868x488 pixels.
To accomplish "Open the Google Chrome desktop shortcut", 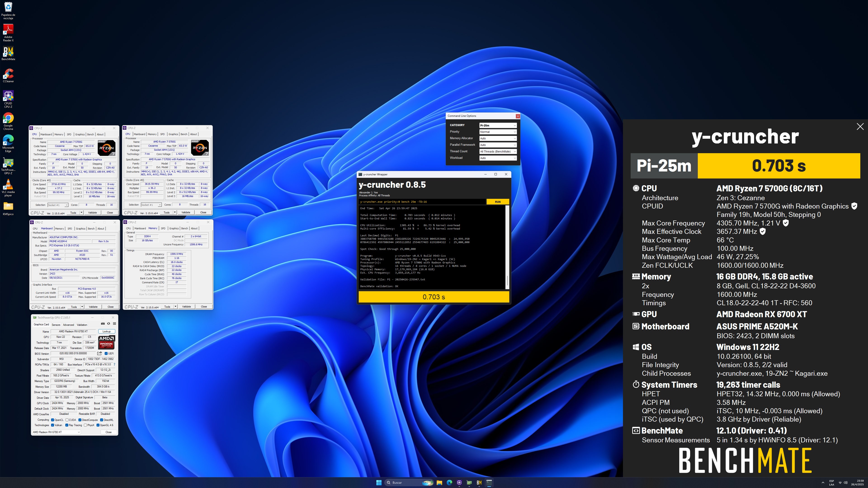I will point(8,122).
